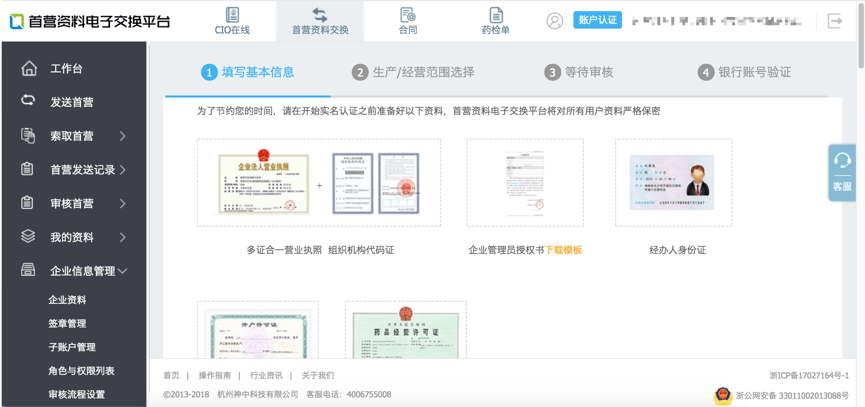Click the 发送首营 refresh icon

(x=28, y=100)
